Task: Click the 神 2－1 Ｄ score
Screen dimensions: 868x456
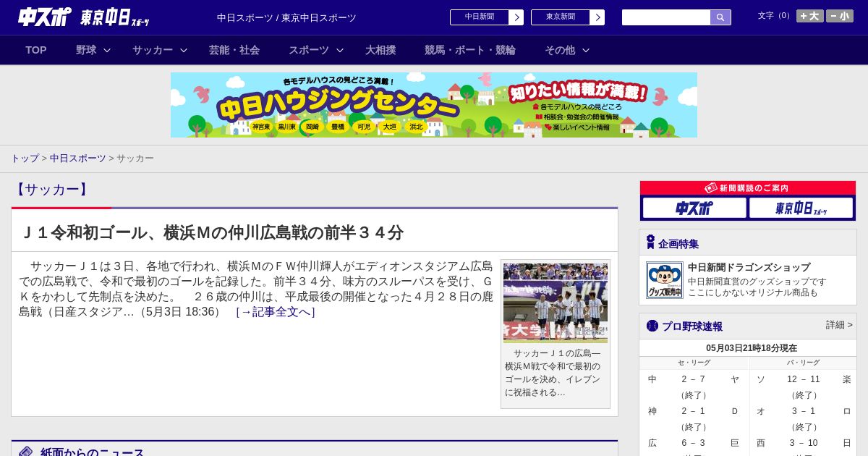Action: tap(694, 411)
